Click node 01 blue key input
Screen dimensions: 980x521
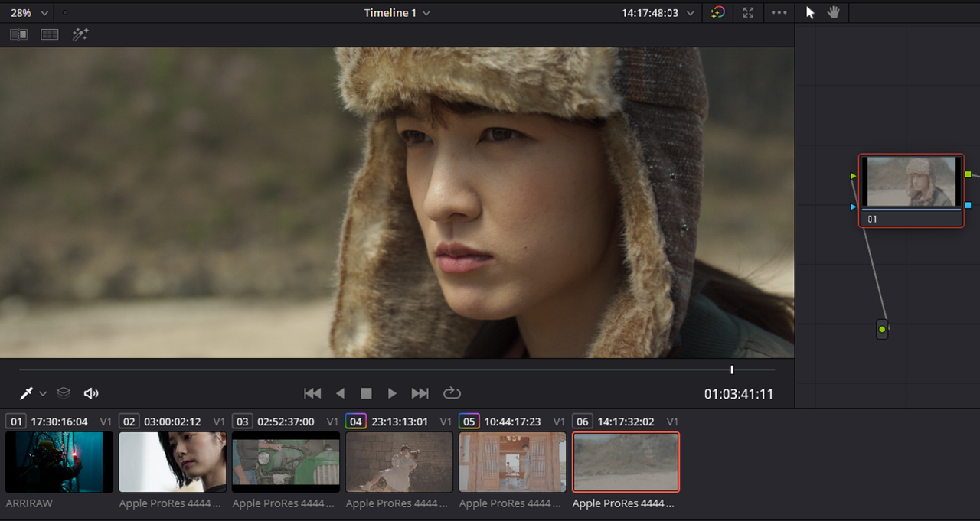pos(854,207)
